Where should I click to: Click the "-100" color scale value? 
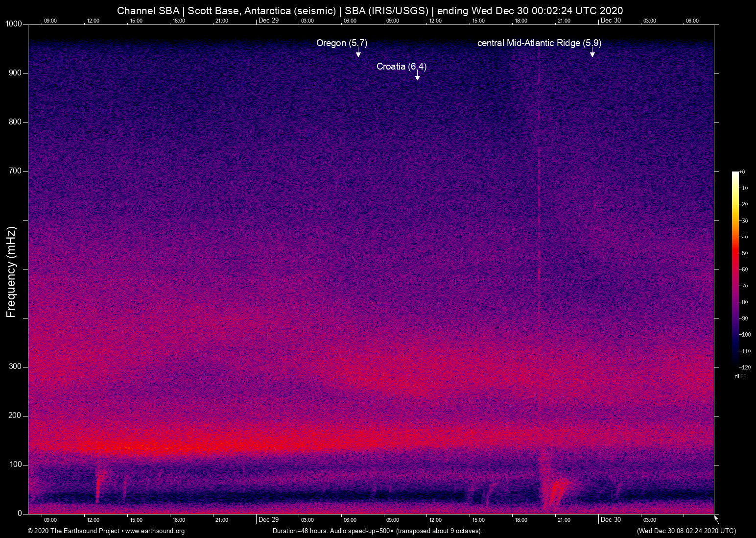(745, 335)
